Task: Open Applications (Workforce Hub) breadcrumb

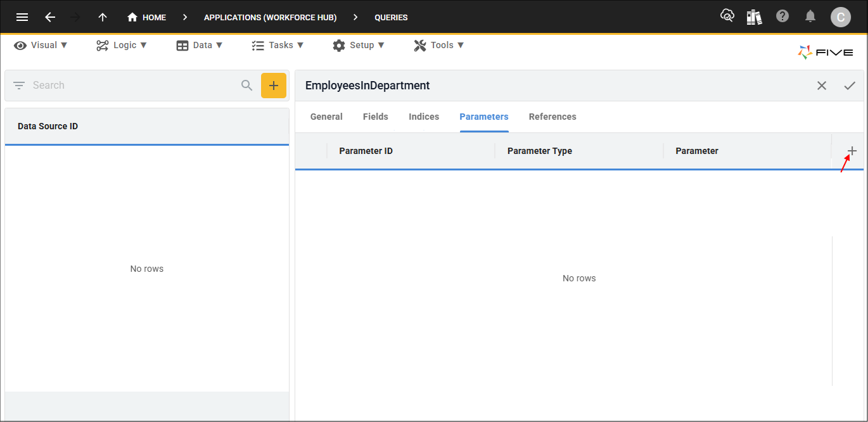Action: pos(270,17)
